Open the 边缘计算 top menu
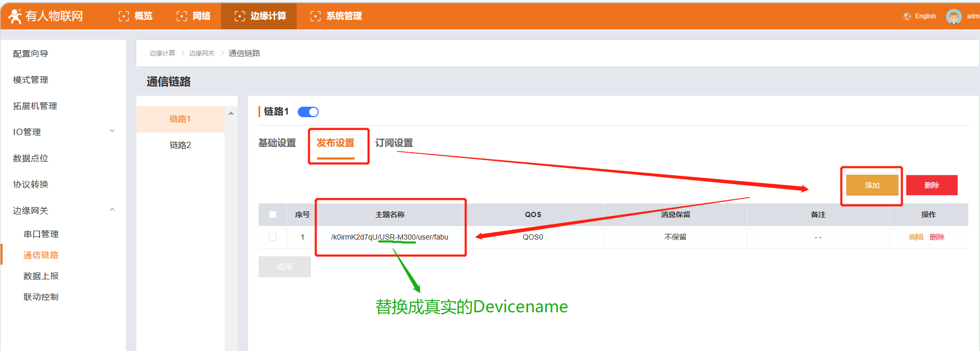The height and width of the screenshot is (351, 980). [x=259, y=16]
